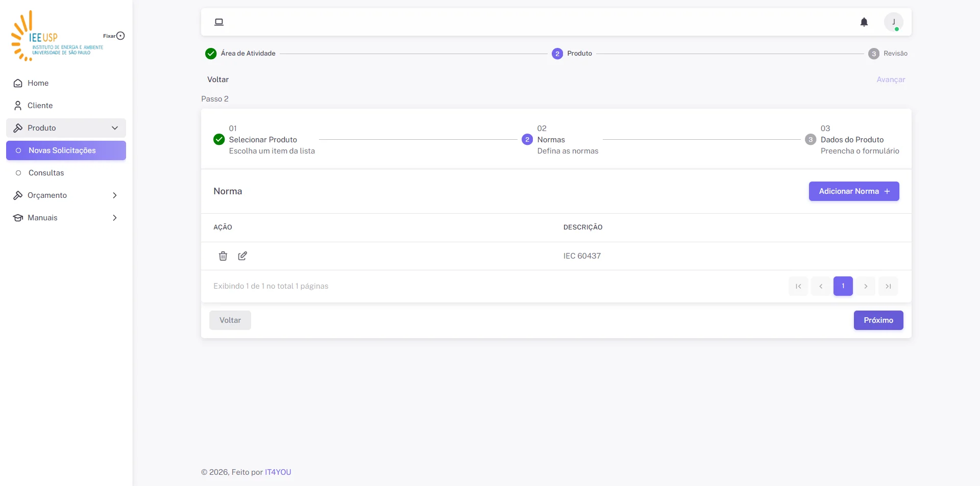Click step 2 Produto circle in top stepper
Screen dimensions: 980x486
(x=557, y=54)
